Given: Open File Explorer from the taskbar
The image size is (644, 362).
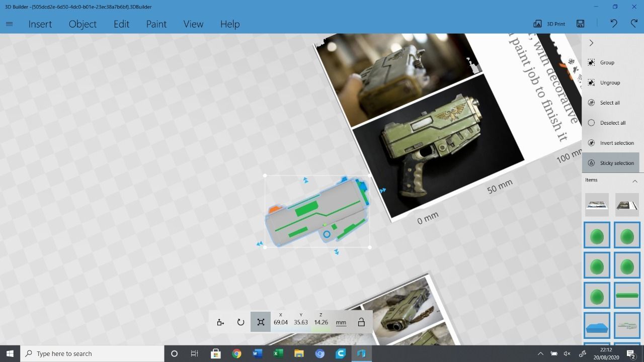Looking at the screenshot, I should (x=299, y=353).
